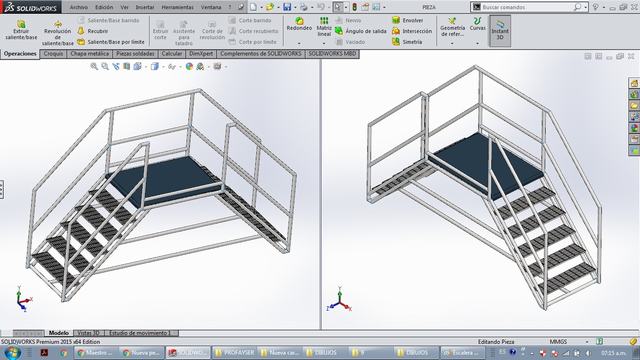Click the Ángulo de salida button
This screenshot has height=360, width=640.
point(361,31)
